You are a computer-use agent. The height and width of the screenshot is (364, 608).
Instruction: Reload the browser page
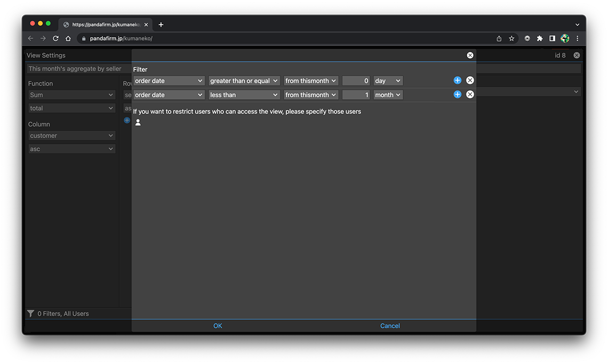click(55, 38)
